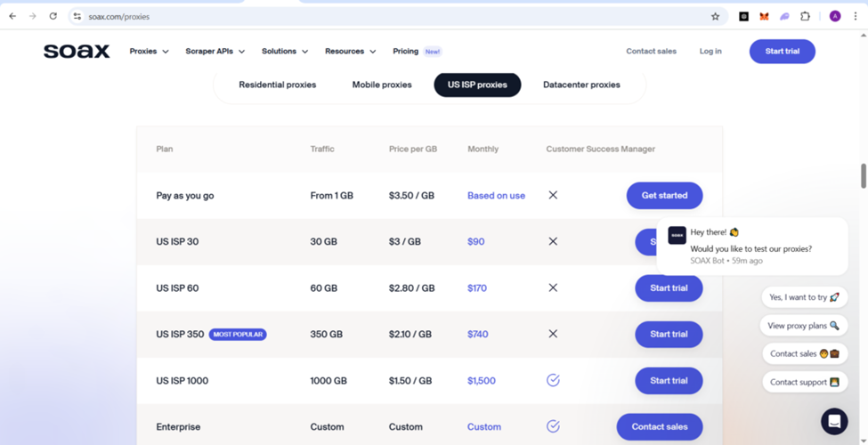Open Chrome three-dot menu

(x=856, y=16)
